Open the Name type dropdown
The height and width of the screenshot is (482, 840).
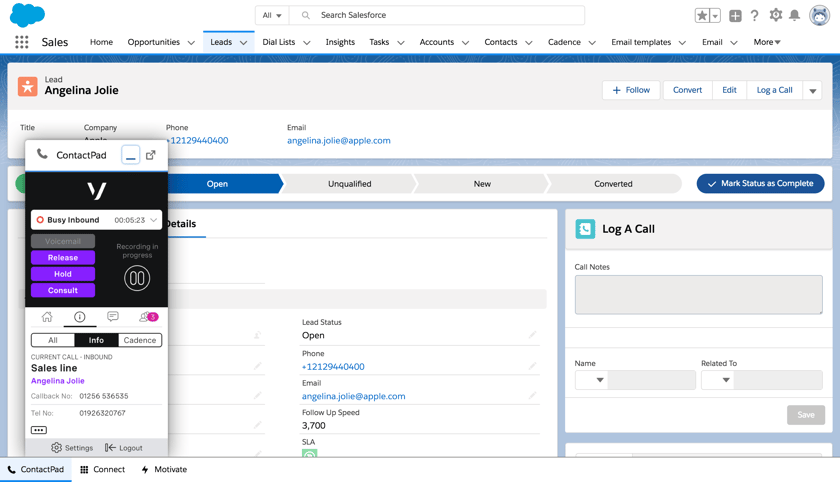click(591, 380)
